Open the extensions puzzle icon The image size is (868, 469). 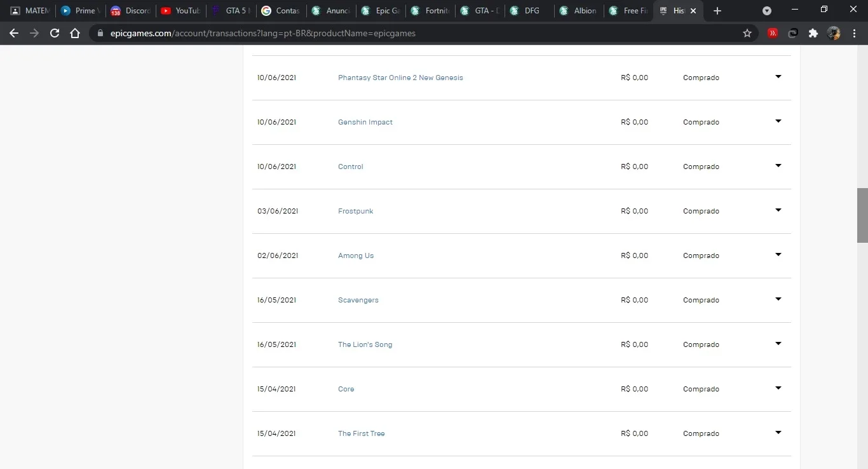click(813, 33)
